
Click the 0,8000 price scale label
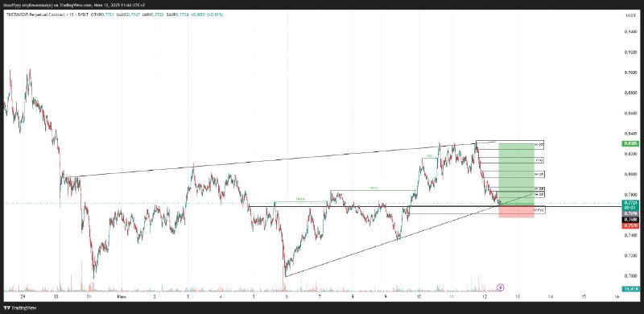pyautogui.click(x=630, y=174)
